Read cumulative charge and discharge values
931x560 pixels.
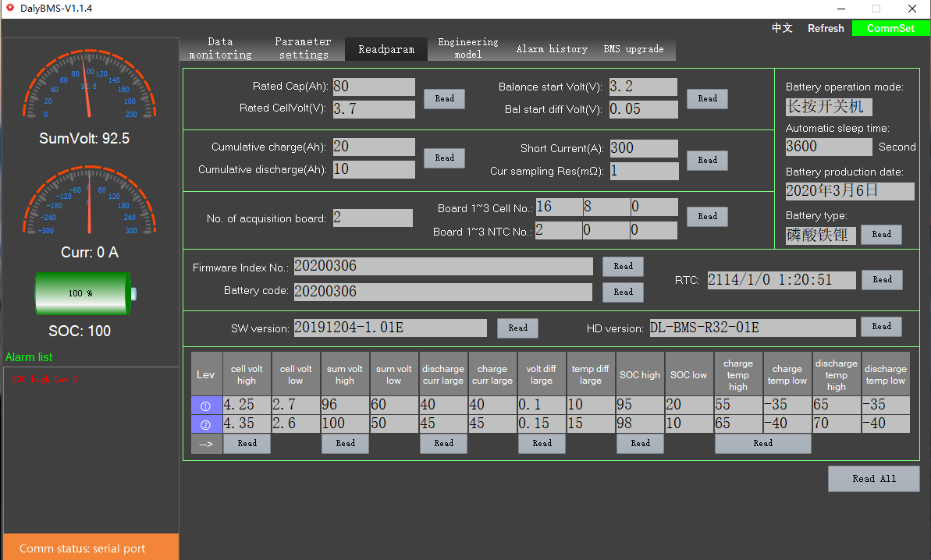click(x=444, y=158)
